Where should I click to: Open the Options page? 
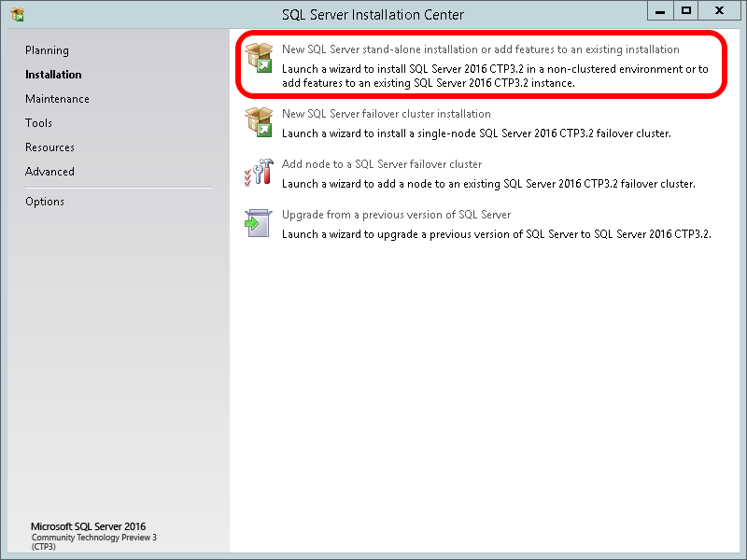point(45,202)
